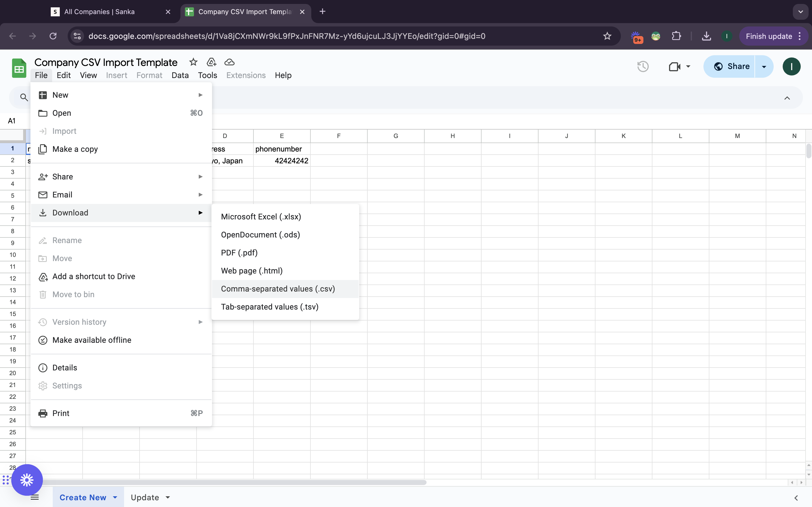Switch to All Companies Sanka browser tab
This screenshot has width=812, height=507.
pos(99,12)
